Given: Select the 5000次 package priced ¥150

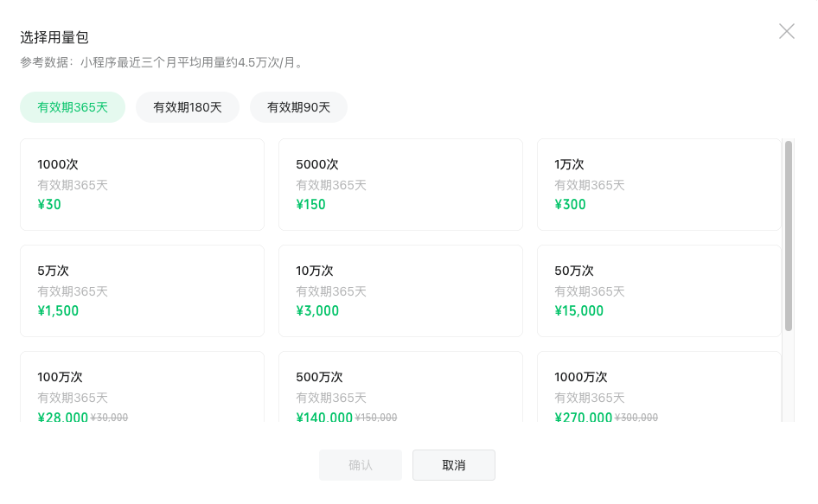Looking at the screenshot, I should (x=400, y=183).
